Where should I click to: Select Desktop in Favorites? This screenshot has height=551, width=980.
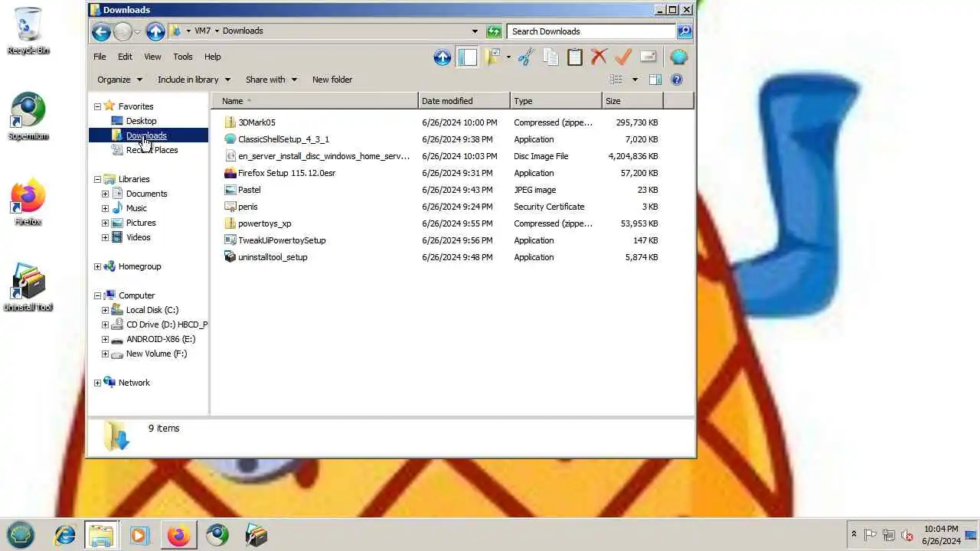141,121
